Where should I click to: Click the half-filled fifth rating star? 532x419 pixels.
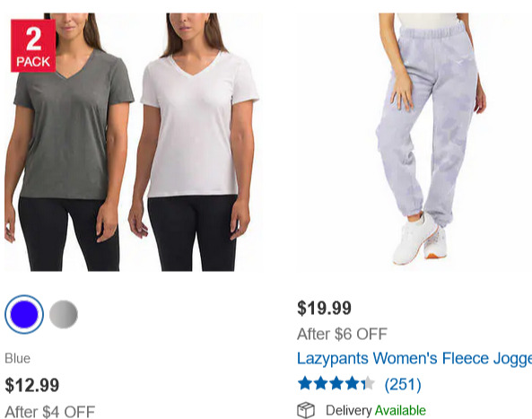(368, 383)
